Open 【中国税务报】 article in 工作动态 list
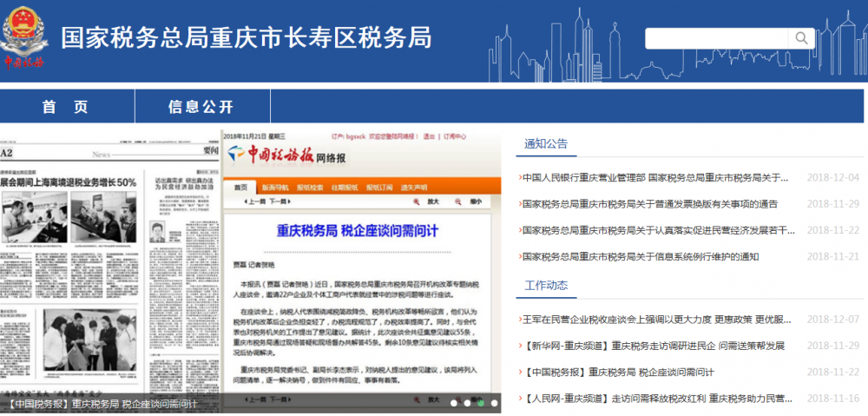The height and width of the screenshot is (416, 868). coord(618,372)
